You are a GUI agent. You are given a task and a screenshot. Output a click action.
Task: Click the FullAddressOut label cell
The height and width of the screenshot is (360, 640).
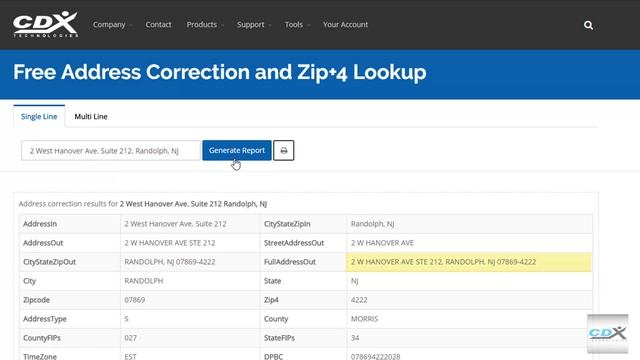303,262
